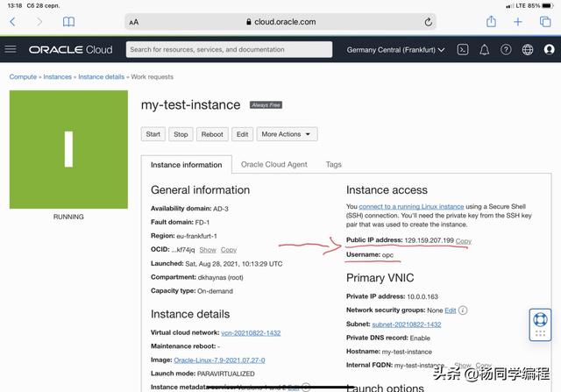The width and height of the screenshot is (561, 392).
Task: Open Safari AA reader view options
Action: tap(133, 22)
